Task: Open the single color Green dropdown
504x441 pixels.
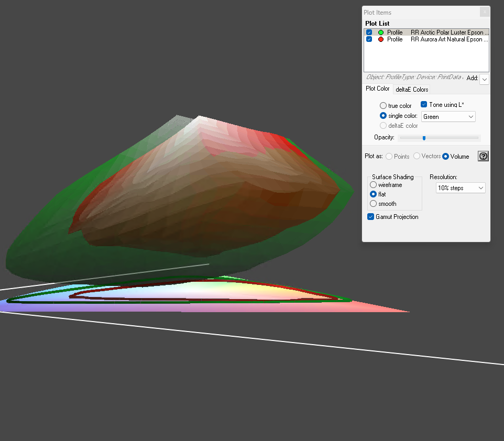Action: [448, 117]
